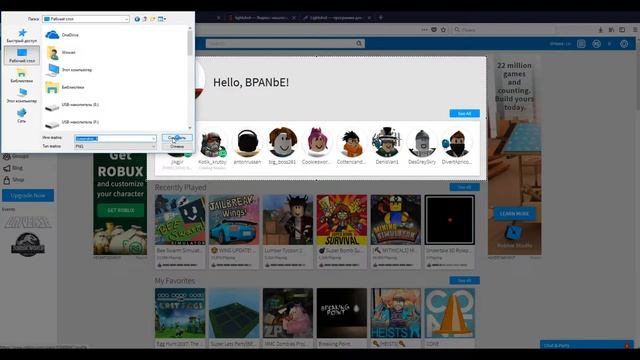Open Jailbreak Wings game thumbnail
Viewport: 640px width, 360px height.
(234, 220)
